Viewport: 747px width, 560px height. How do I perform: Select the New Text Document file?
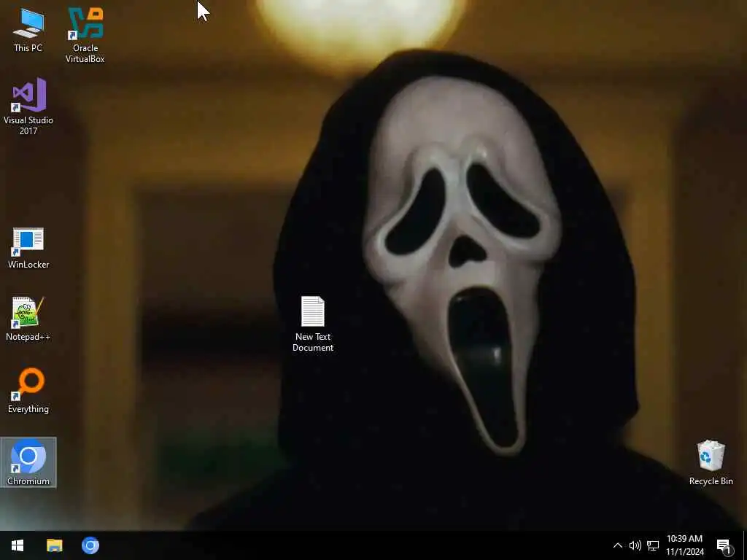[x=312, y=324]
